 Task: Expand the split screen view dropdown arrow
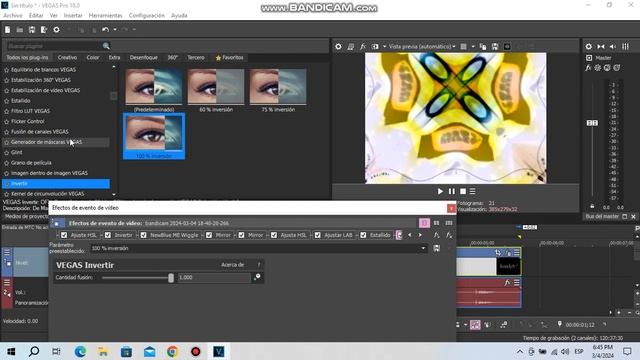point(384,47)
